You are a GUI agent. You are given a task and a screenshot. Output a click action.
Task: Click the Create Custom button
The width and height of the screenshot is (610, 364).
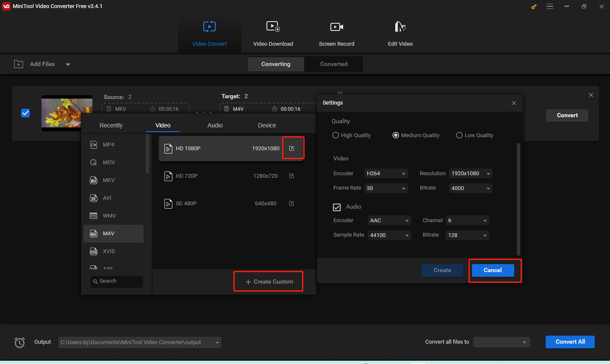pos(269,281)
